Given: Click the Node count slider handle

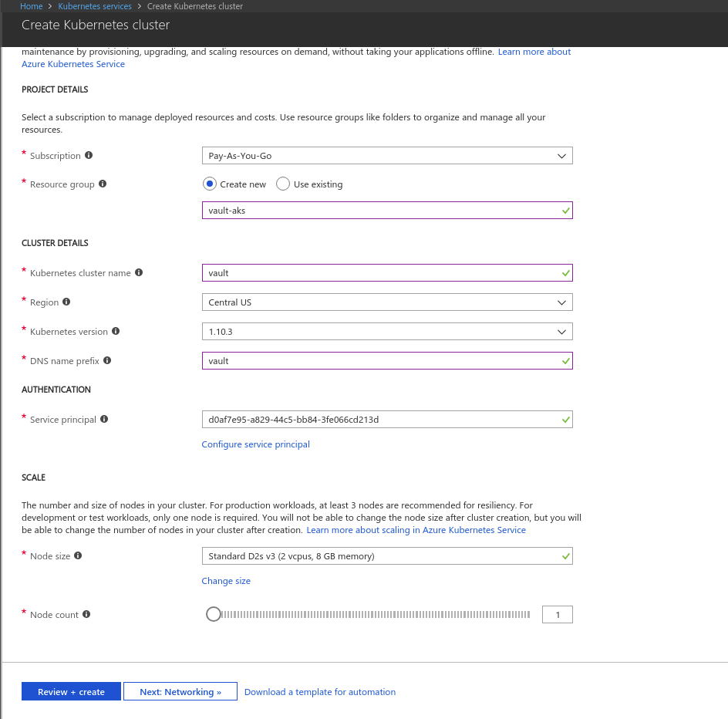Looking at the screenshot, I should (214, 615).
